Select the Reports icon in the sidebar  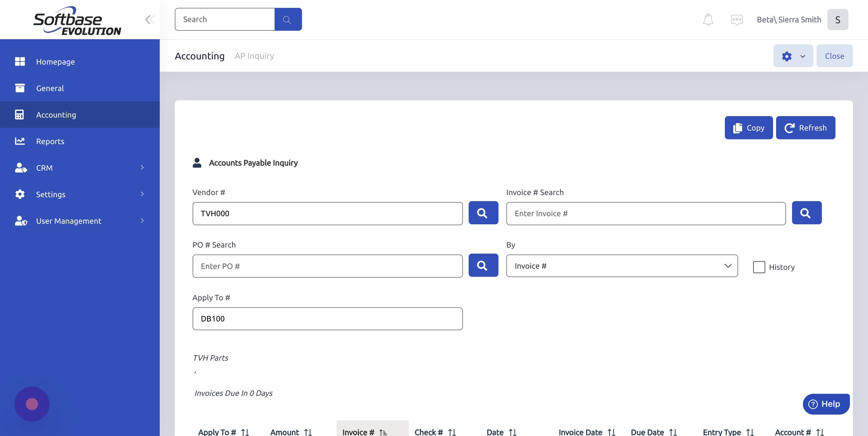click(x=20, y=141)
